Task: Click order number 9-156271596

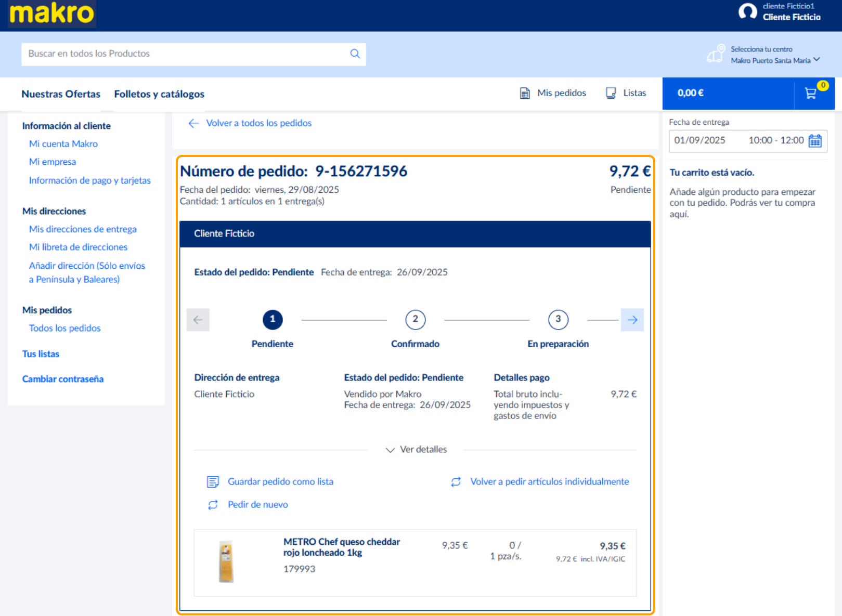Action: (x=361, y=171)
